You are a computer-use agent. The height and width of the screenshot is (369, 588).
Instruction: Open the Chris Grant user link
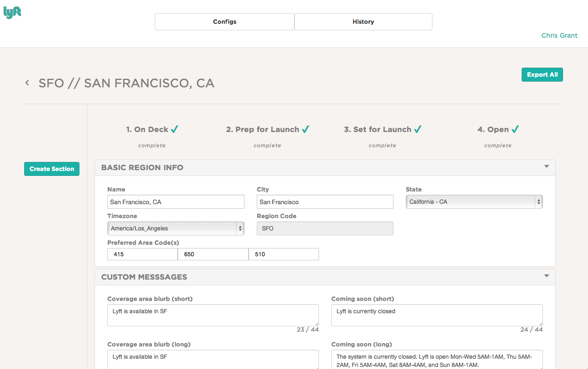point(559,35)
